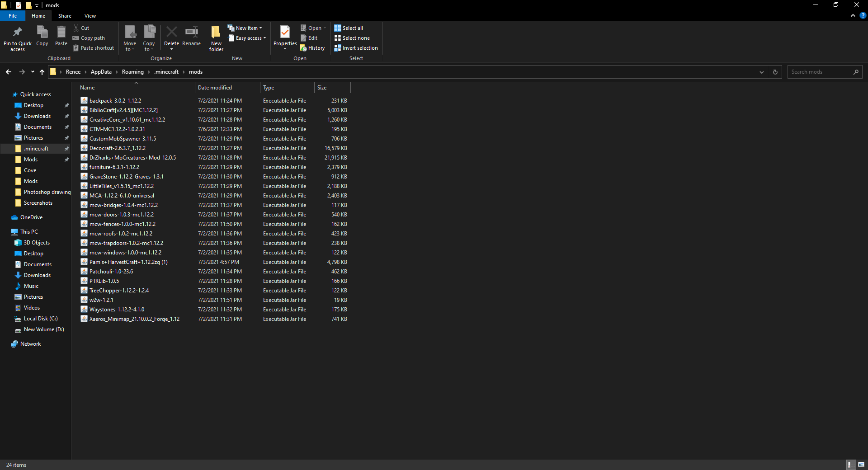Viewport: 868px width, 470px height.
Task: Open Screenshots folder in the sidebar
Action: point(34,203)
